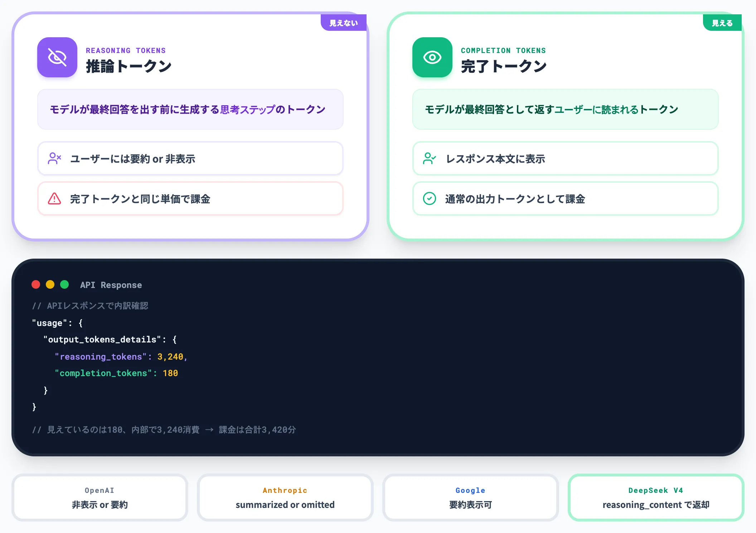756x533 pixels.
Task: Select the OpenAI provider card
Action: point(100,498)
